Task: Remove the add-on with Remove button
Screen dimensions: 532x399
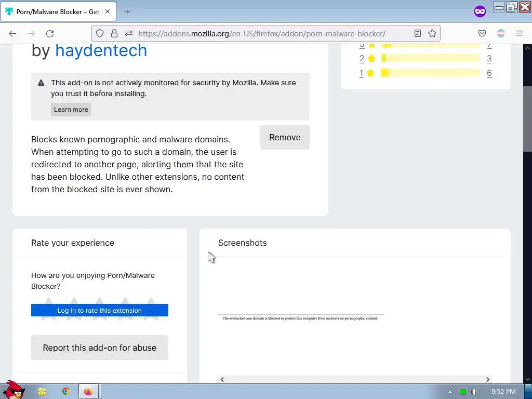Action: tap(285, 137)
